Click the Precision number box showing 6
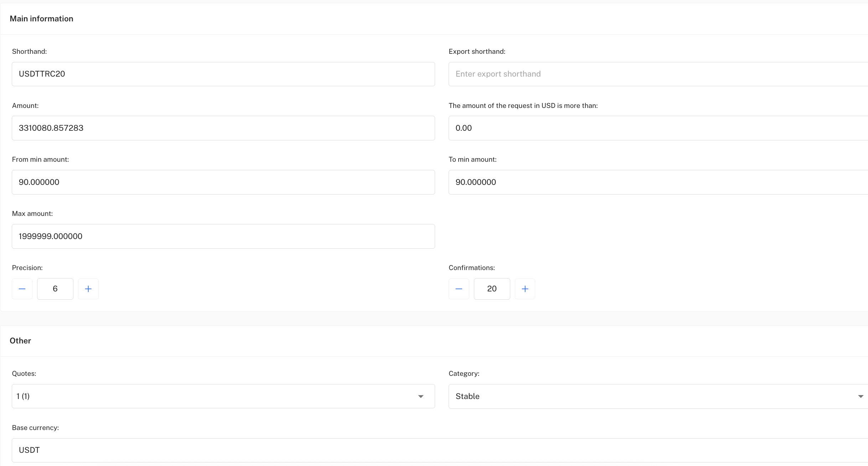 [55, 289]
